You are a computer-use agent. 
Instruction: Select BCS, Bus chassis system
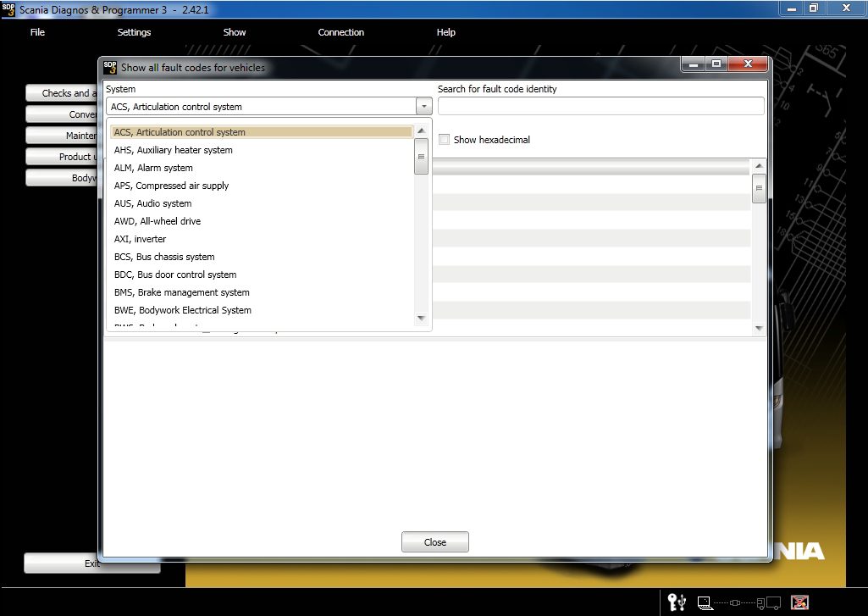coord(262,257)
